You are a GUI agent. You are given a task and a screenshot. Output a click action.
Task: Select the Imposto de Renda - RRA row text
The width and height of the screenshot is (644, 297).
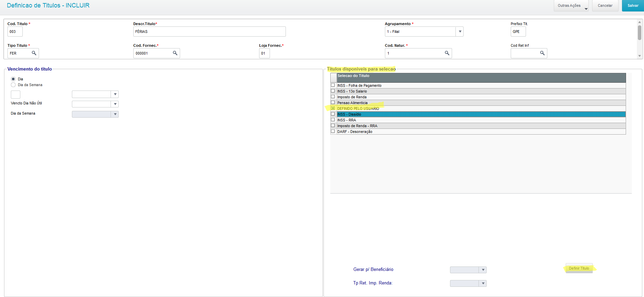point(357,126)
